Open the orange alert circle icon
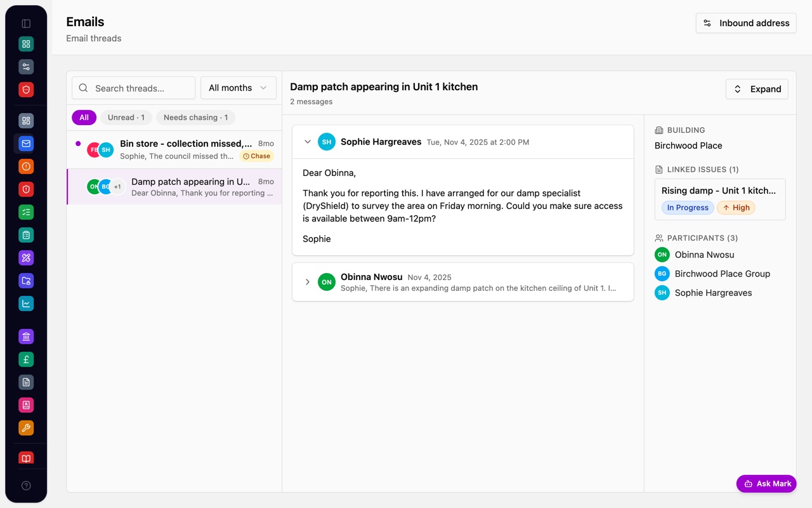The height and width of the screenshot is (508, 812). 26,166
